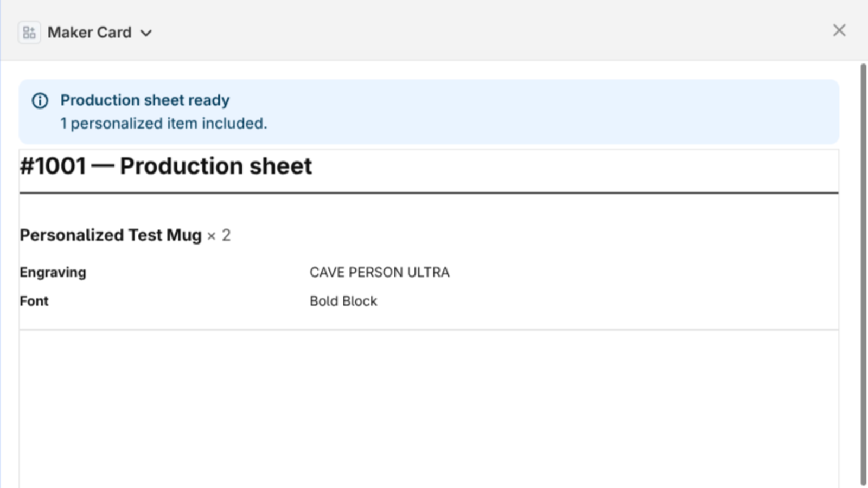Click the horizontal rule under the title
The height and width of the screenshot is (488, 868).
click(429, 192)
